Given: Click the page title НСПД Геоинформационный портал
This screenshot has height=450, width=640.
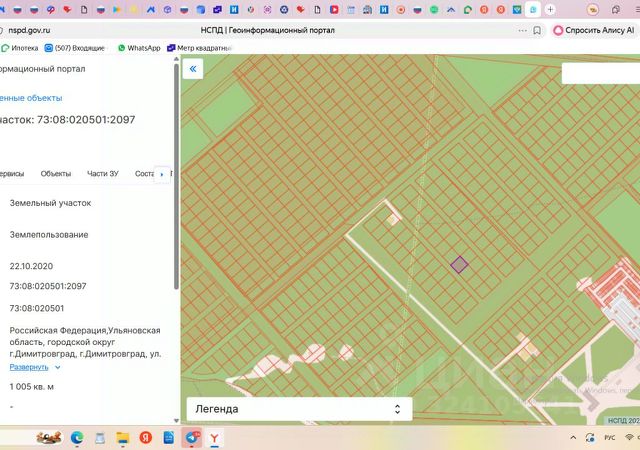Looking at the screenshot, I should (267, 30).
